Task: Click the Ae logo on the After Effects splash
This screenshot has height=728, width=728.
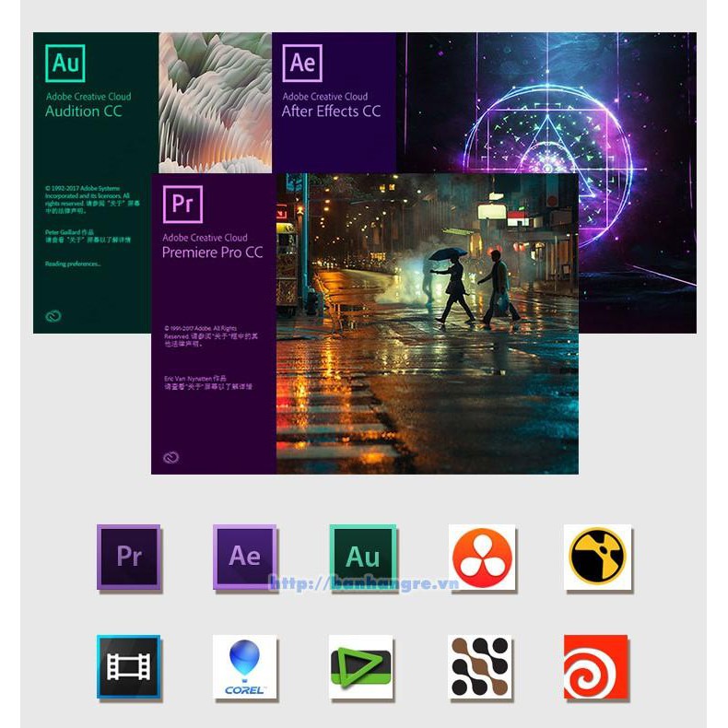Action: 302,63
